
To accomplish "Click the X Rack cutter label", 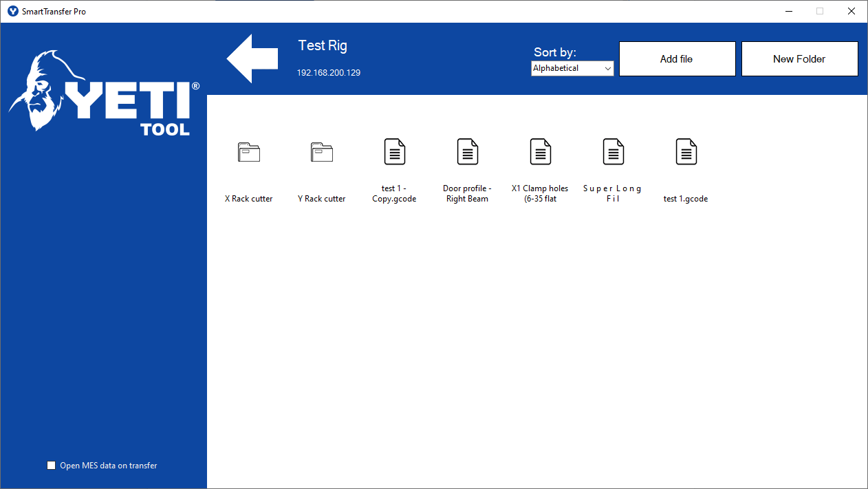I will (249, 199).
